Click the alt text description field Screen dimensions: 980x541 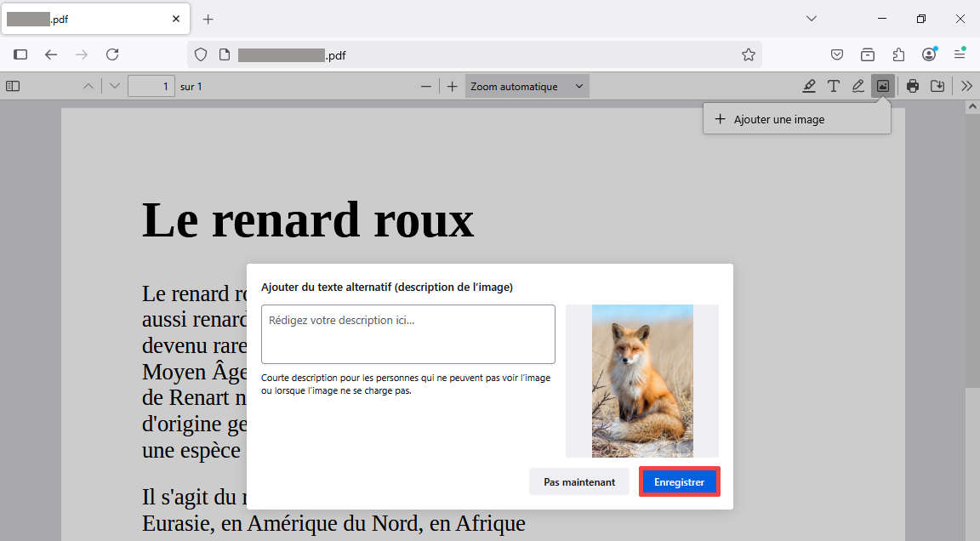click(x=407, y=334)
